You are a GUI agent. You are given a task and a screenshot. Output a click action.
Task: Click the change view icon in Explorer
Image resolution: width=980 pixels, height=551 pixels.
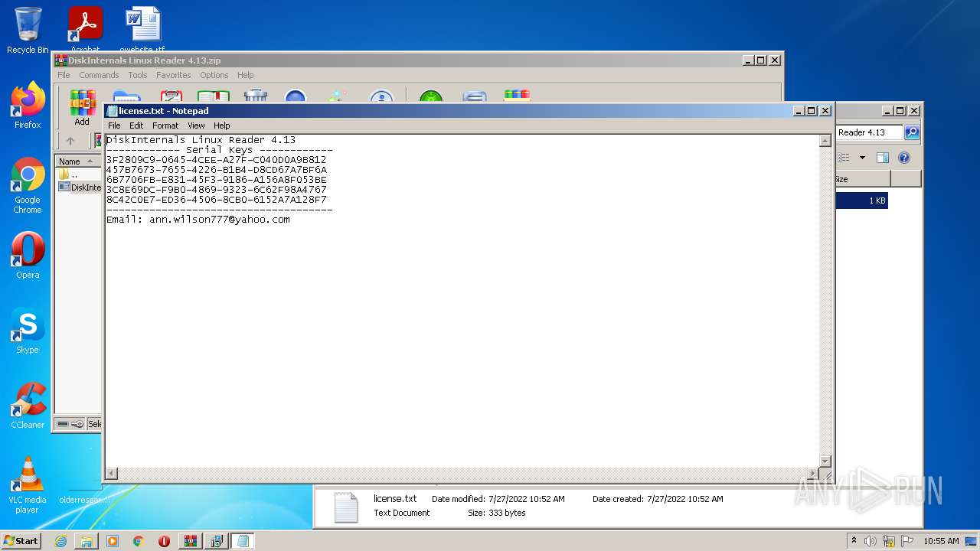tap(844, 158)
